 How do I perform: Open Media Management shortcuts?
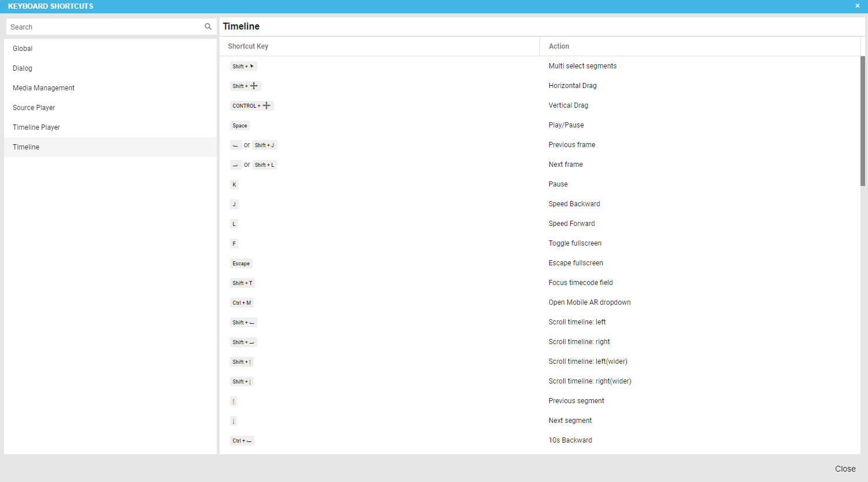click(43, 88)
